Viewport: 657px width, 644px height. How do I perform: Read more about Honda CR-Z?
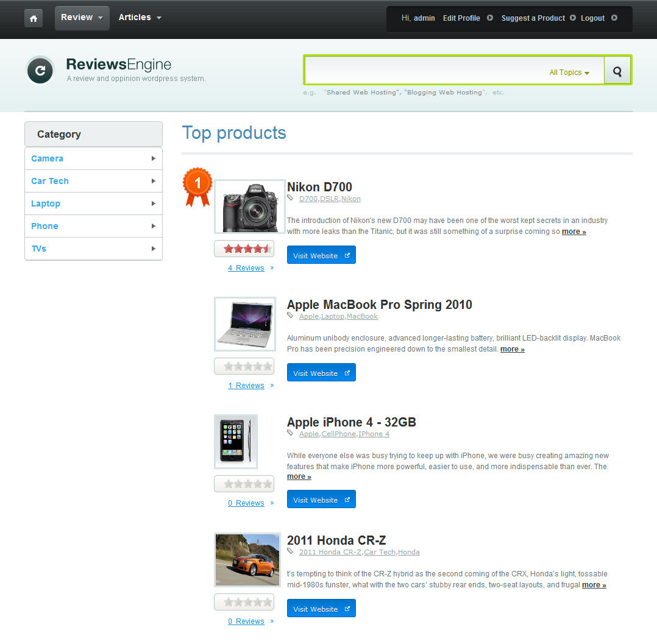tap(594, 585)
